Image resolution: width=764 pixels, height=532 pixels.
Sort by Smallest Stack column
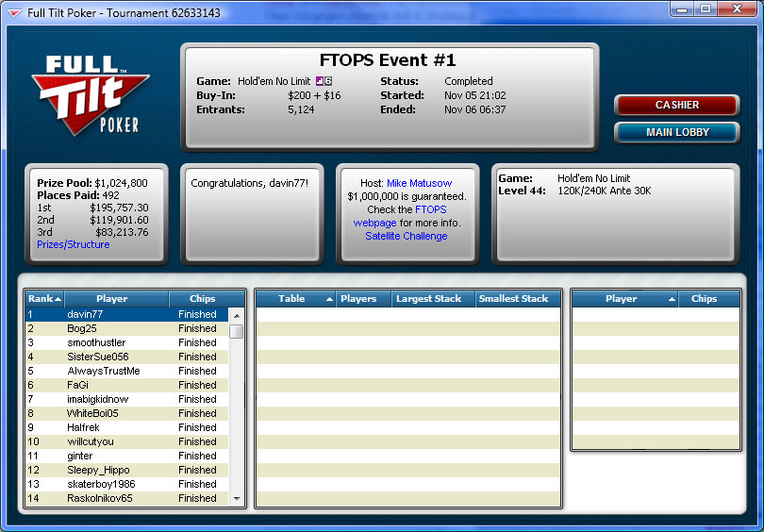[x=518, y=299]
